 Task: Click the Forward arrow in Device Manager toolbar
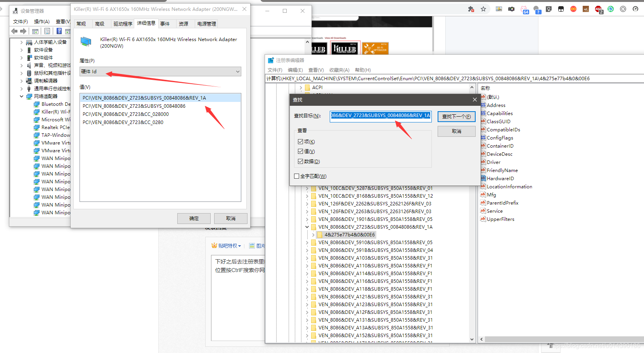[x=23, y=31]
